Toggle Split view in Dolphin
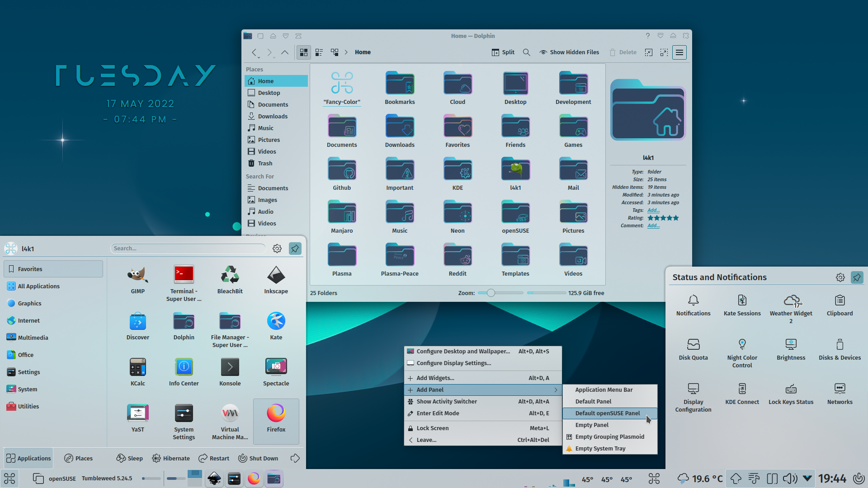 click(503, 52)
